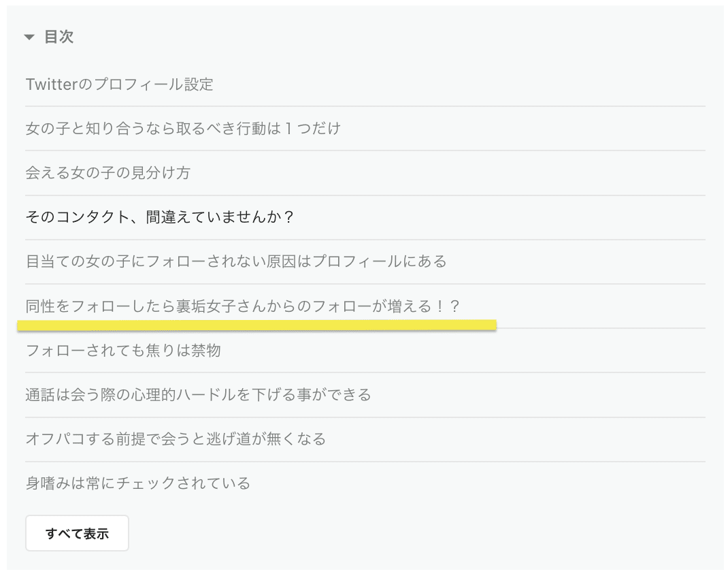This screenshot has height=576, width=728.
Task: Click the currently active dark-text contents item
Action: 159,217
